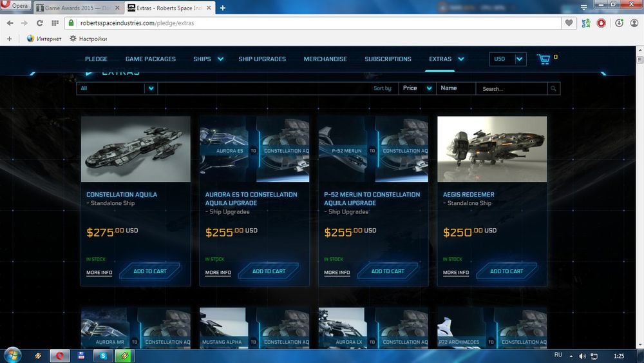The height and width of the screenshot is (363, 644).
Task: Click the Aegis Redeemer title link
Action: (x=469, y=195)
